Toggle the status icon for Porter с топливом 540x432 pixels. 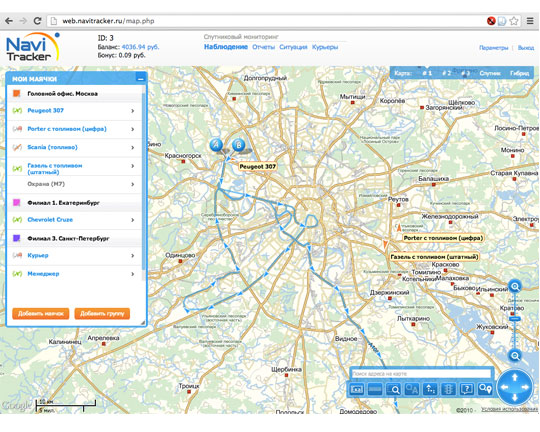pyautogui.click(x=17, y=129)
